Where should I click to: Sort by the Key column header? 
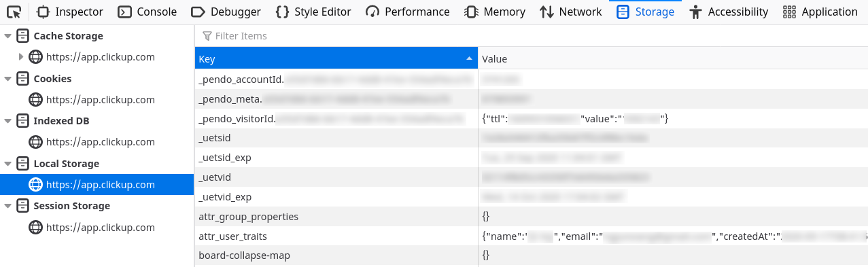point(336,59)
